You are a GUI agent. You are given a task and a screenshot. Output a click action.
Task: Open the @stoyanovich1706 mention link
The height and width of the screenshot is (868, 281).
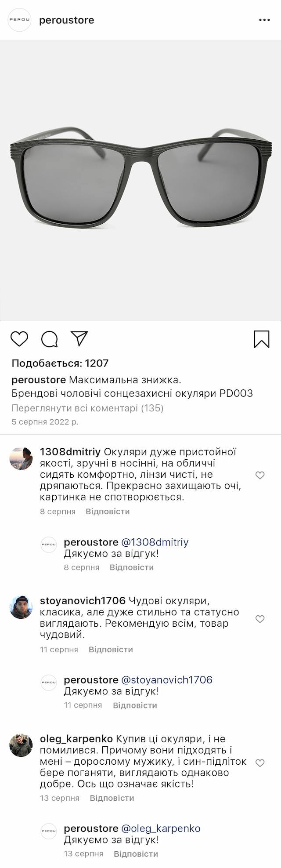click(x=166, y=680)
